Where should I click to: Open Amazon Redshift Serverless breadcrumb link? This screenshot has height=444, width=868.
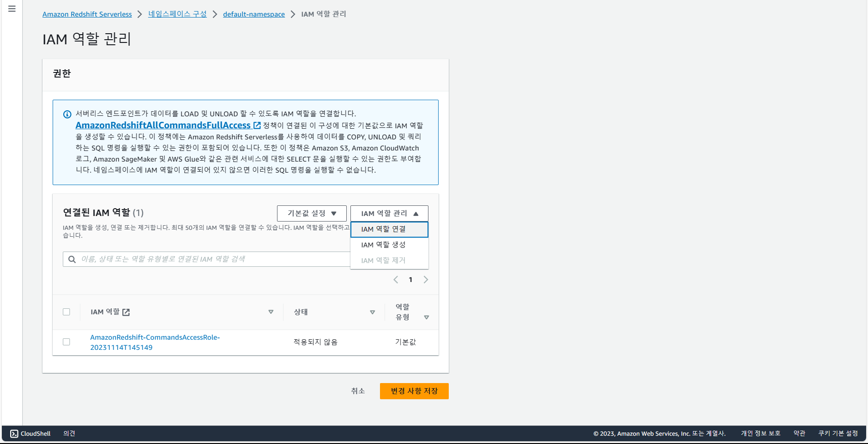87,14
